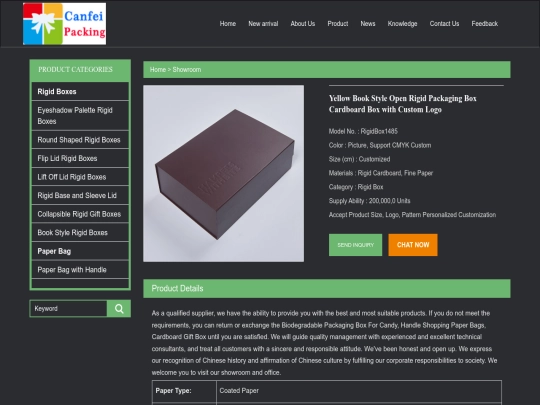Open Knowledge in the navigation bar
This screenshot has height=405, width=540.
[402, 24]
